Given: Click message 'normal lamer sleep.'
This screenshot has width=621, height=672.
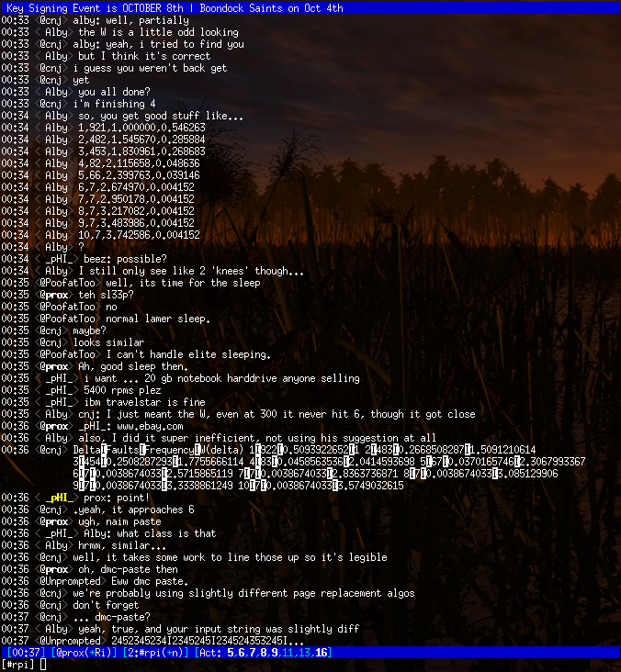Looking at the screenshot, I should point(158,319).
